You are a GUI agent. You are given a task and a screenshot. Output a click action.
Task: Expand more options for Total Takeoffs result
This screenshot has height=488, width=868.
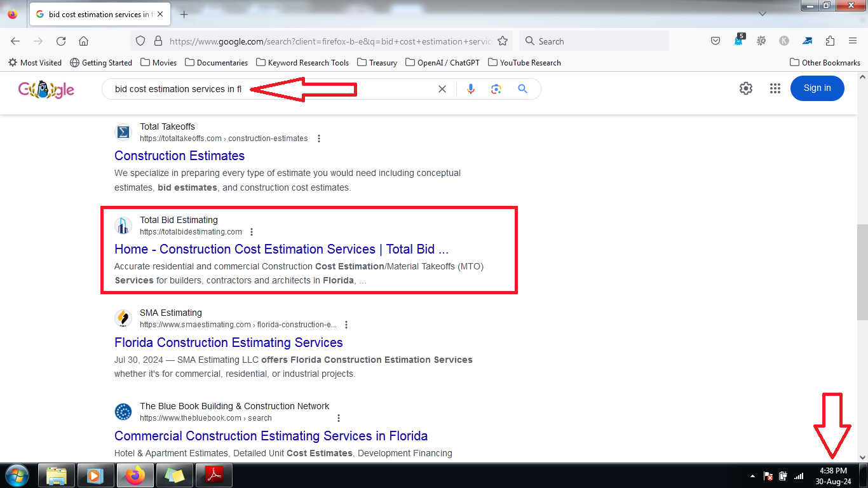(319, 139)
